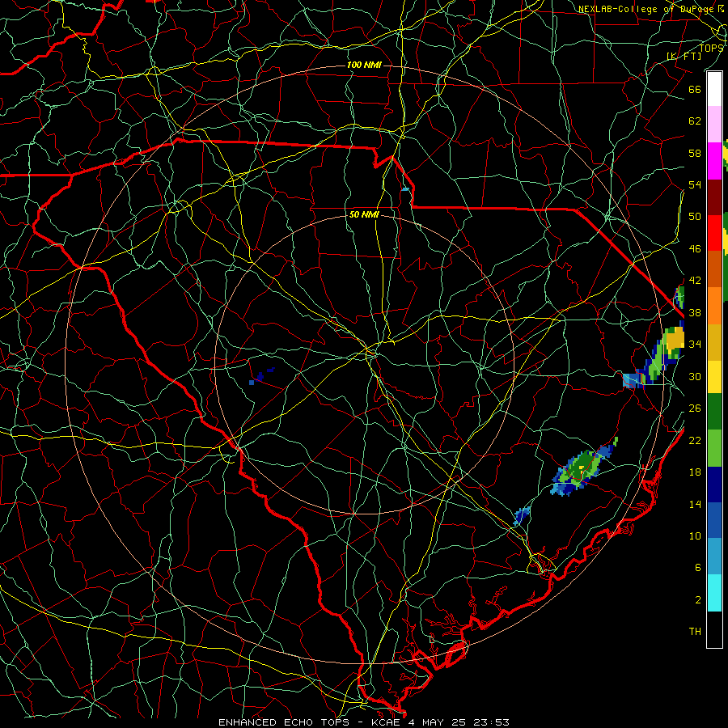
Task: Click the "62" legend label
Action: 695,121
